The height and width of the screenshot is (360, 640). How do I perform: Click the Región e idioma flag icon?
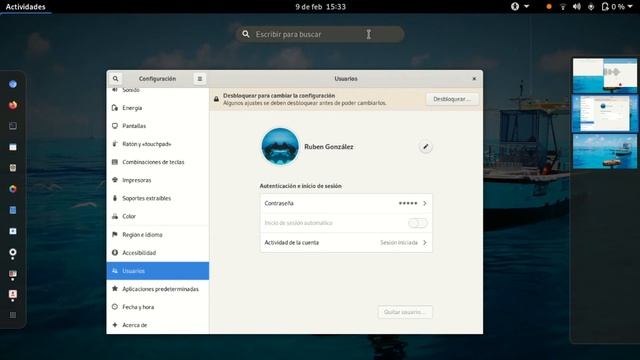pos(115,234)
